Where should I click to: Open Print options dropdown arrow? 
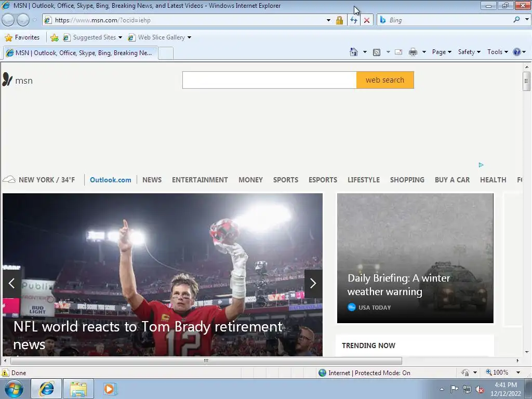coord(424,52)
